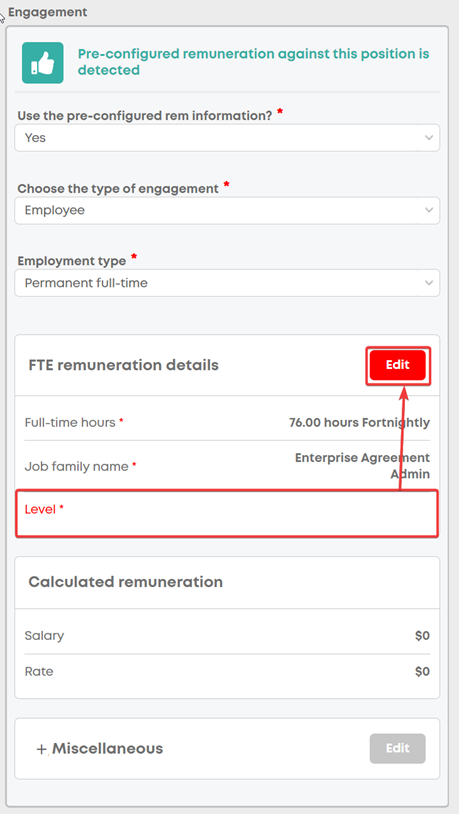This screenshot has width=459, height=814.
Task: Click the Miscellaneous section label
Action: [107, 749]
